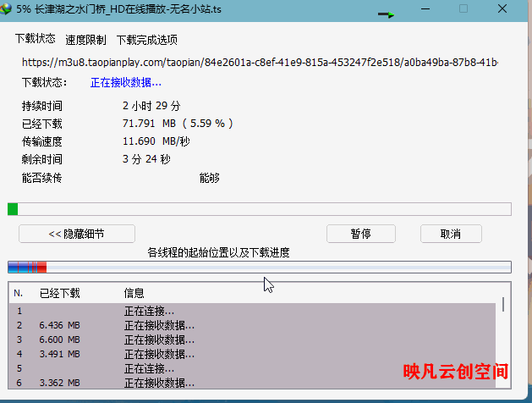Viewport: 532px width, 403px height.
Task: Open the 速度限制 tab
Action: click(85, 40)
